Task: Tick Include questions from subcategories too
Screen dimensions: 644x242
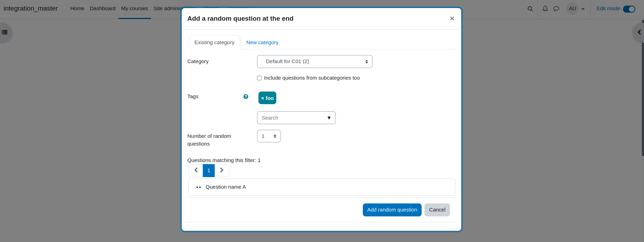Action: [x=259, y=78]
